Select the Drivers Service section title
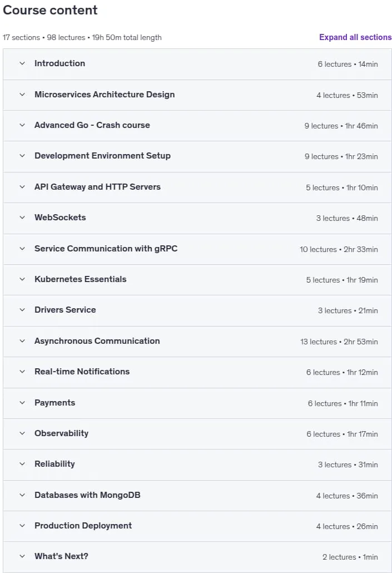 pyautogui.click(x=65, y=310)
